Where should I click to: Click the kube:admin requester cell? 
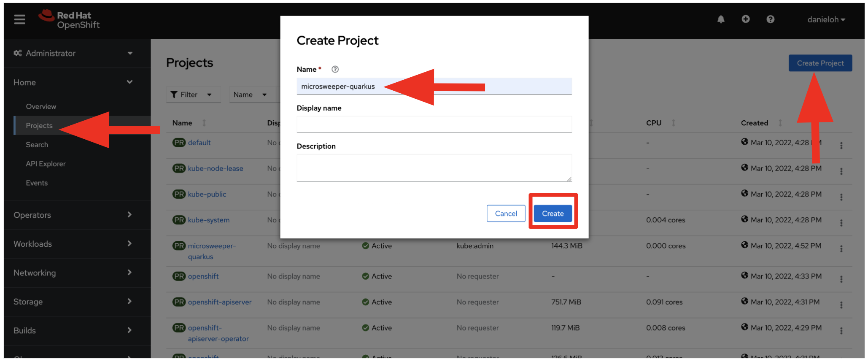(475, 246)
